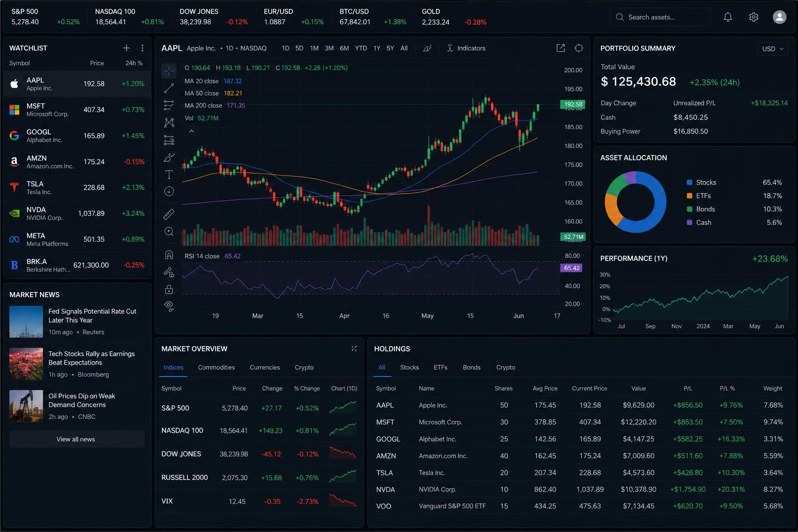Screen dimensions: 798x532
Task: Click the RUSSELL 2000 row in Market Overview
Action: coord(259,477)
